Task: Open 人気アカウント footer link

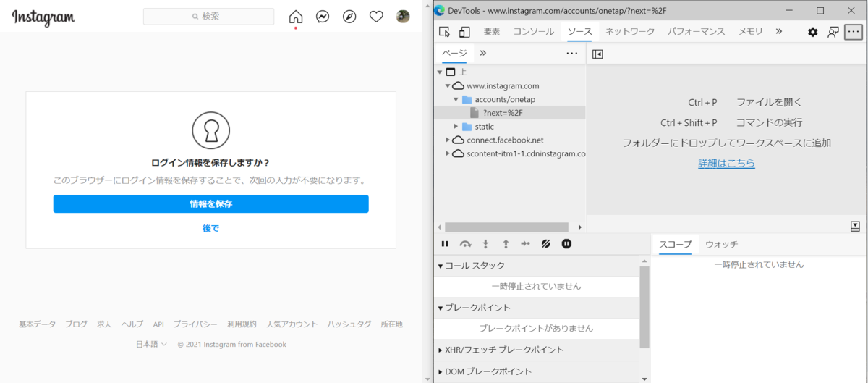Action: (292, 324)
